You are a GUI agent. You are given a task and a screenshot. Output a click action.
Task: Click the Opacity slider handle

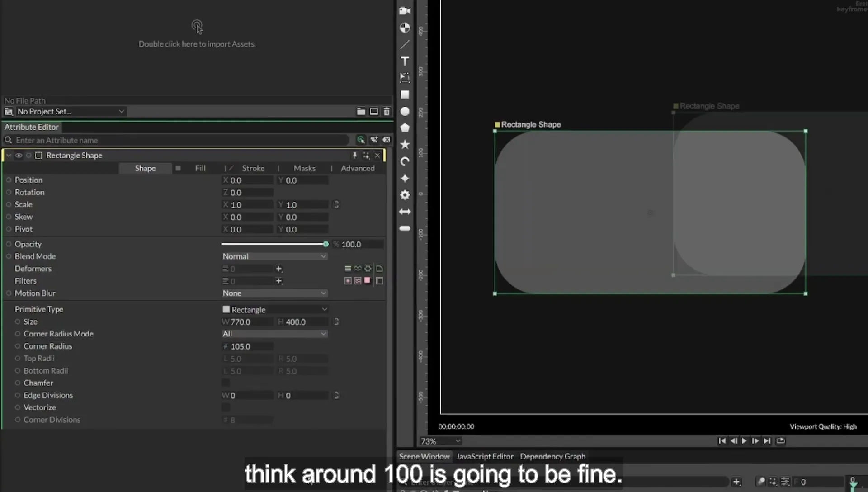point(325,244)
